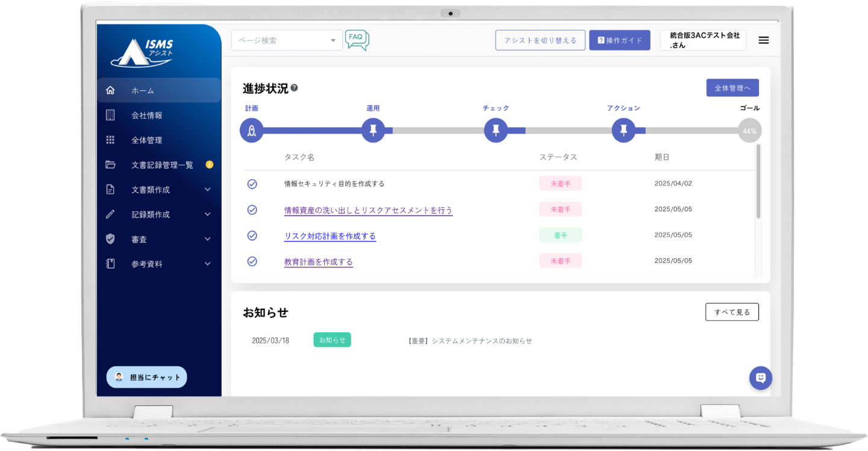Click the avatar icon in 担当にチャット
This screenshot has height=451, width=868.
(x=119, y=377)
